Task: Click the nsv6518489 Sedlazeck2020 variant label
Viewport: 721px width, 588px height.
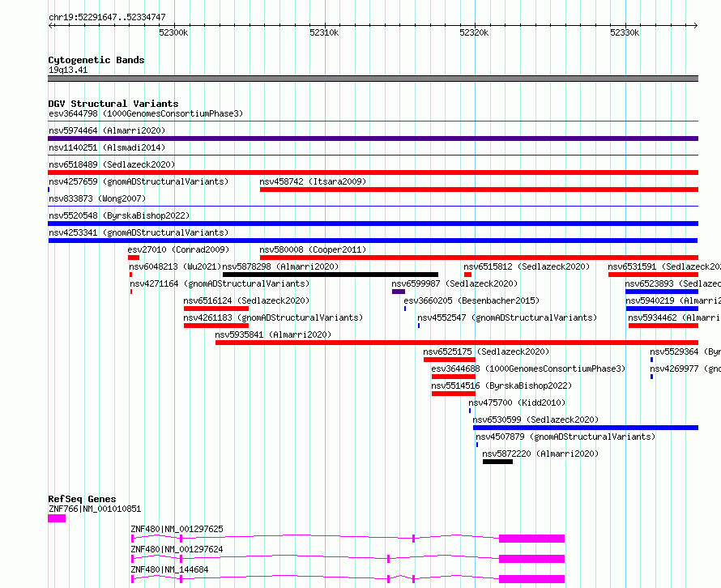Action: coord(112,164)
